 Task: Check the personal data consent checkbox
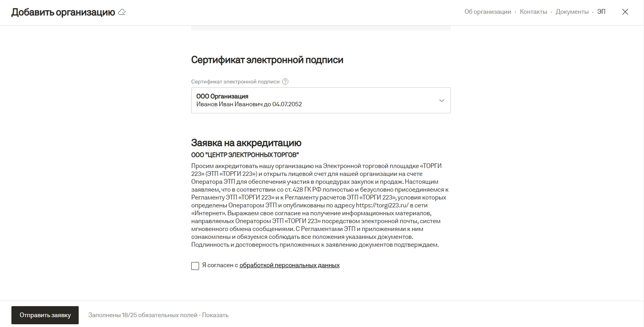(195, 266)
